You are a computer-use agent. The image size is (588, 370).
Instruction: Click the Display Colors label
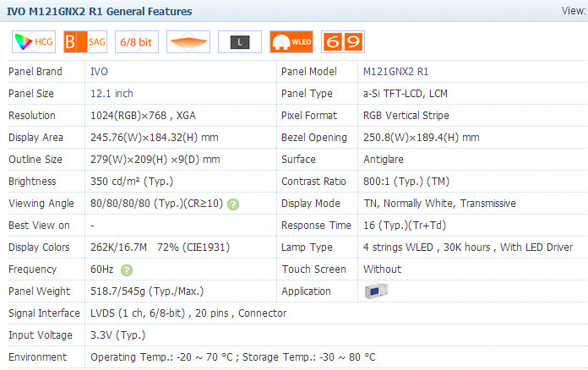(39, 248)
